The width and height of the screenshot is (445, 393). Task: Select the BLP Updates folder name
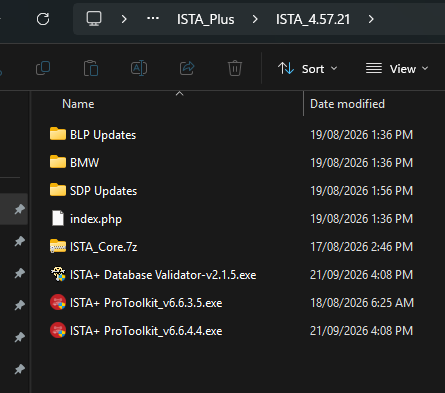pyautogui.click(x=103, y=135)
